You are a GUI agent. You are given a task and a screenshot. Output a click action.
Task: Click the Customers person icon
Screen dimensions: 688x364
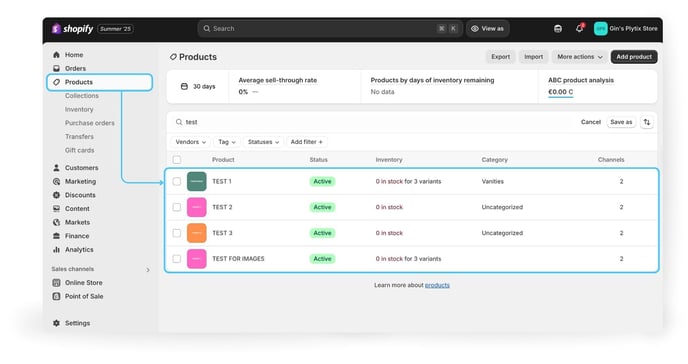56,168
